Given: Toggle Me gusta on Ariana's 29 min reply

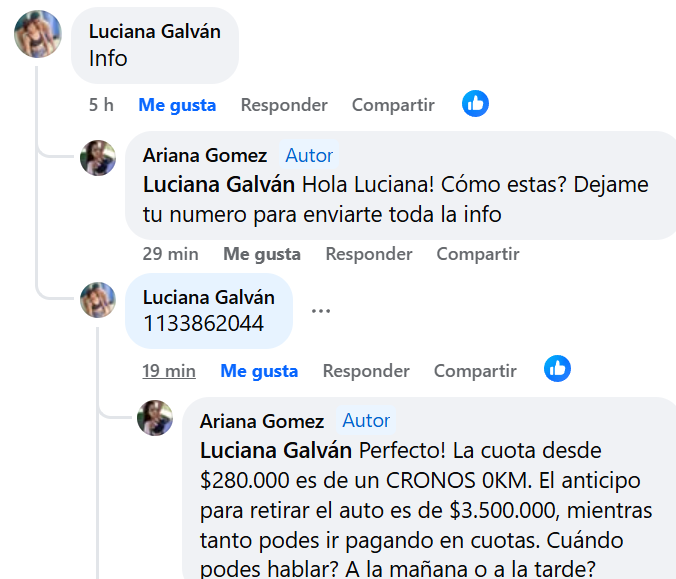Looking at the screenshot, I should click(262, 254).
